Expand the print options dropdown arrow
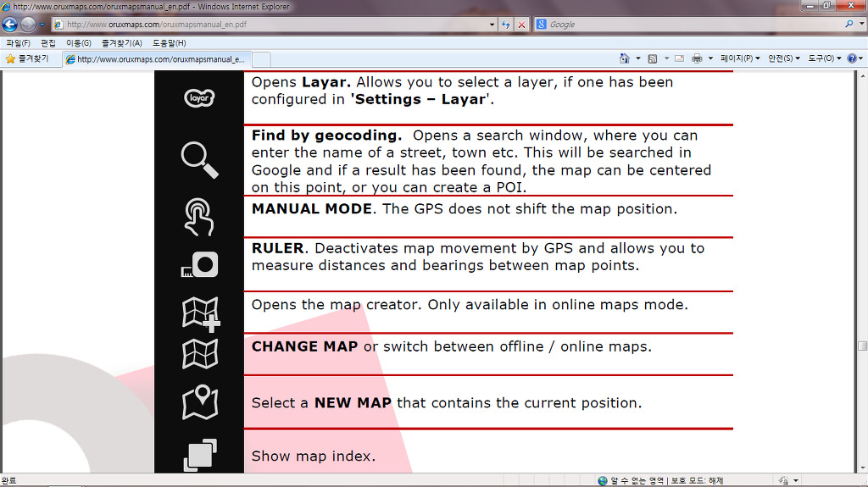The height and width of the screenshot is (487, 868). (710, 58)
